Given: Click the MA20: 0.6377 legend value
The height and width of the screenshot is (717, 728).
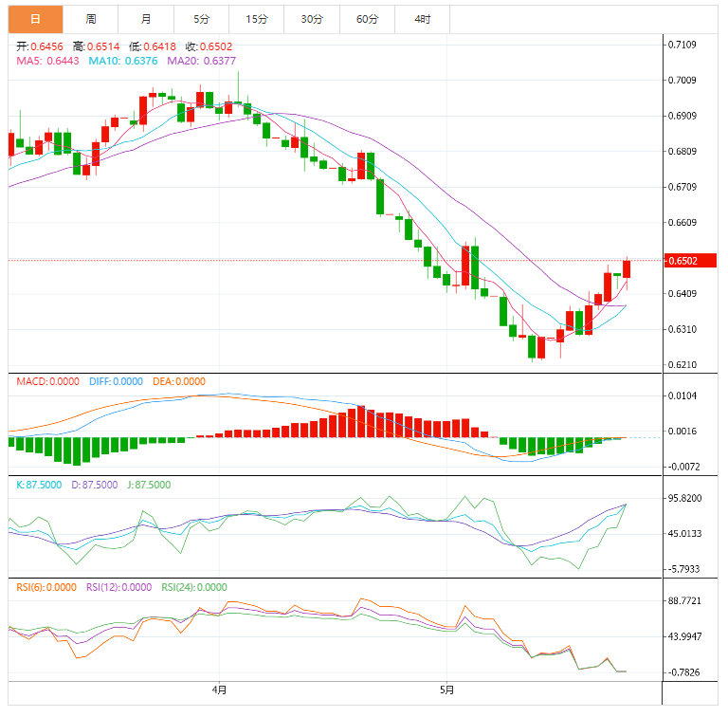Looking at the screenshot, I should pos(202,61).
